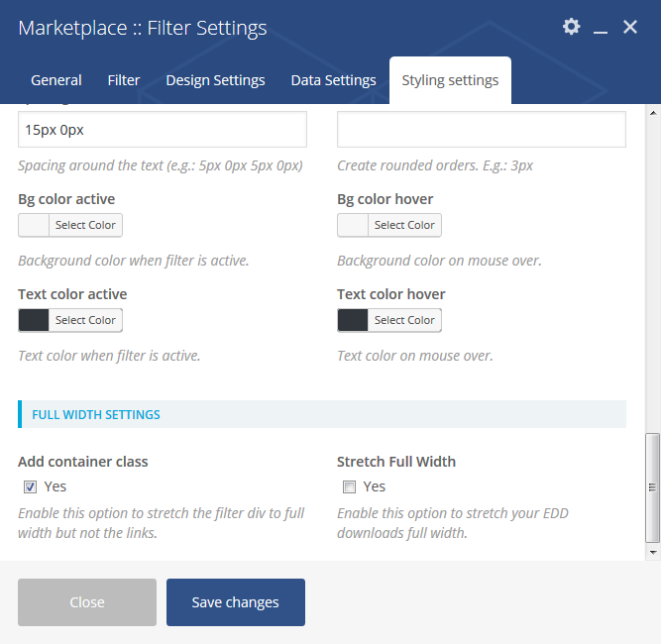This screenshot has height=644, width=661.
Task: Click Select Color for Bg color hover
Action: coord(404,225)
